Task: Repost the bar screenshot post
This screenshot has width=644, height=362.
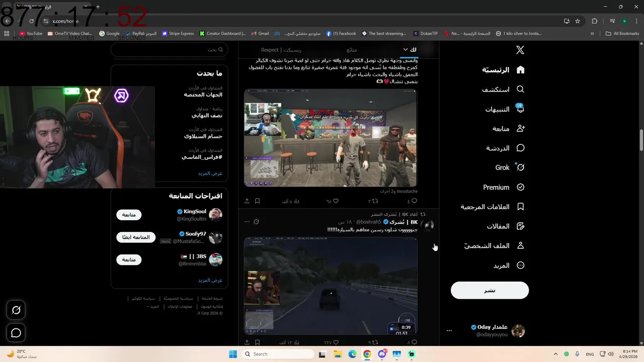Action: pos(375,201)
